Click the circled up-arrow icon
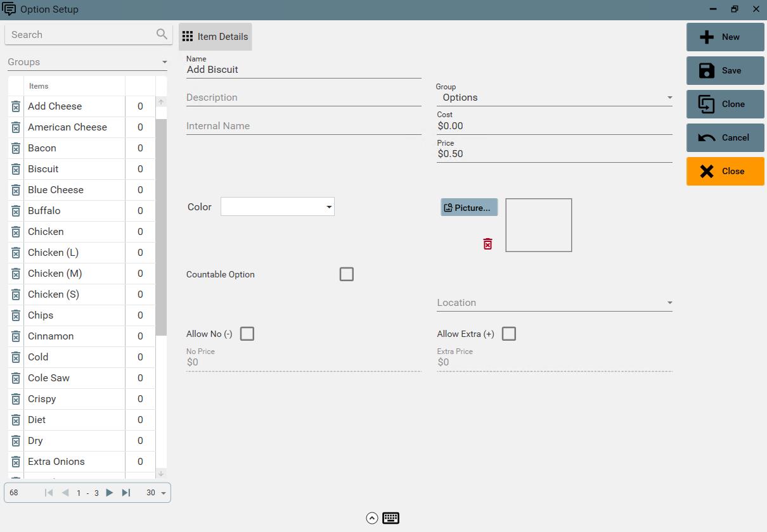The height and width of the screenshot is (532, 767). coord(372,518)
